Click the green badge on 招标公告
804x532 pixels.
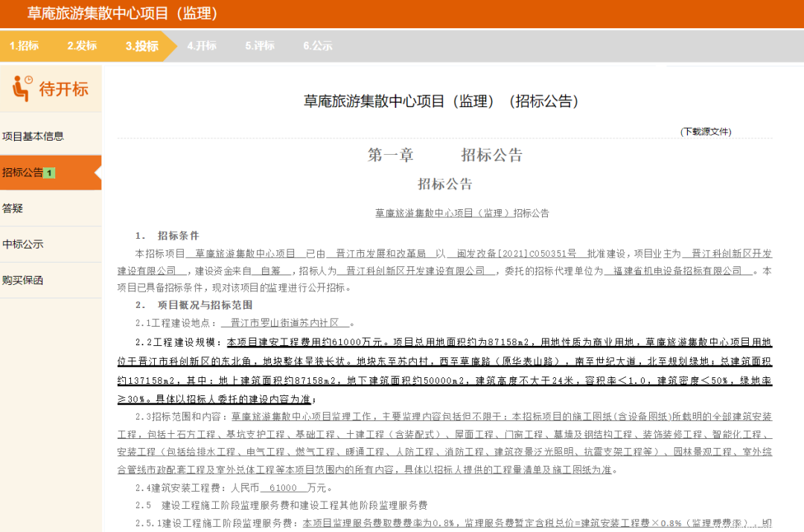(49, 173)
